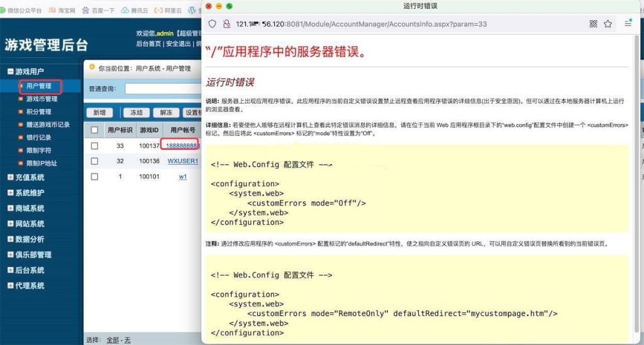
Task: Open the browser hamburger menu
Action: 628,24
